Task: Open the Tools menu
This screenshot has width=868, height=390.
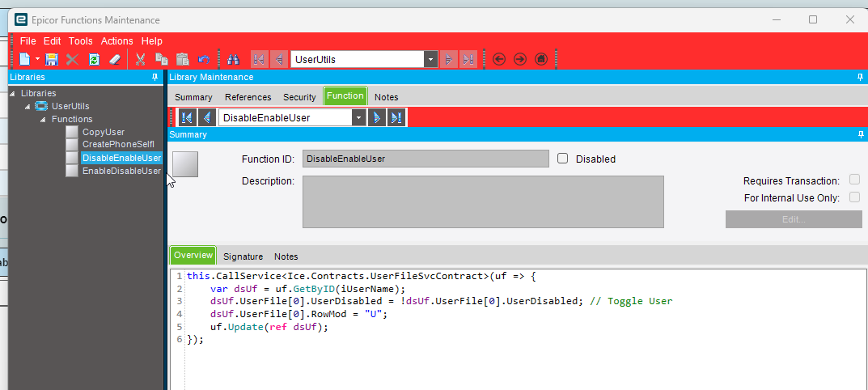Action: pos(81,41)
